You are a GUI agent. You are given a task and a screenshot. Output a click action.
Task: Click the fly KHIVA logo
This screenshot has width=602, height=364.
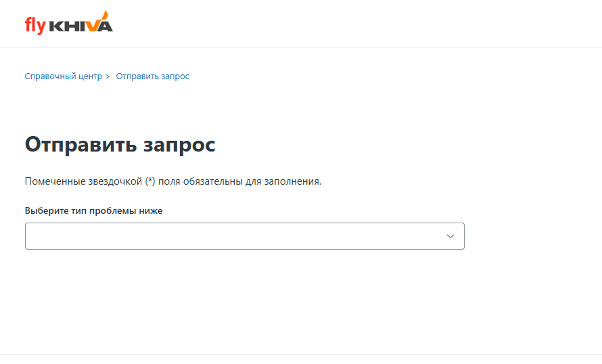pos(69,23)
